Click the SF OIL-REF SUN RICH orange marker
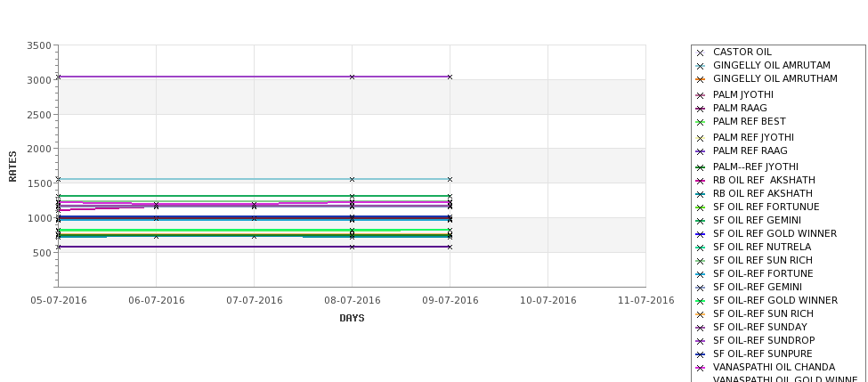The width and height of the screenshot is (868, 382). coord(700,314)
